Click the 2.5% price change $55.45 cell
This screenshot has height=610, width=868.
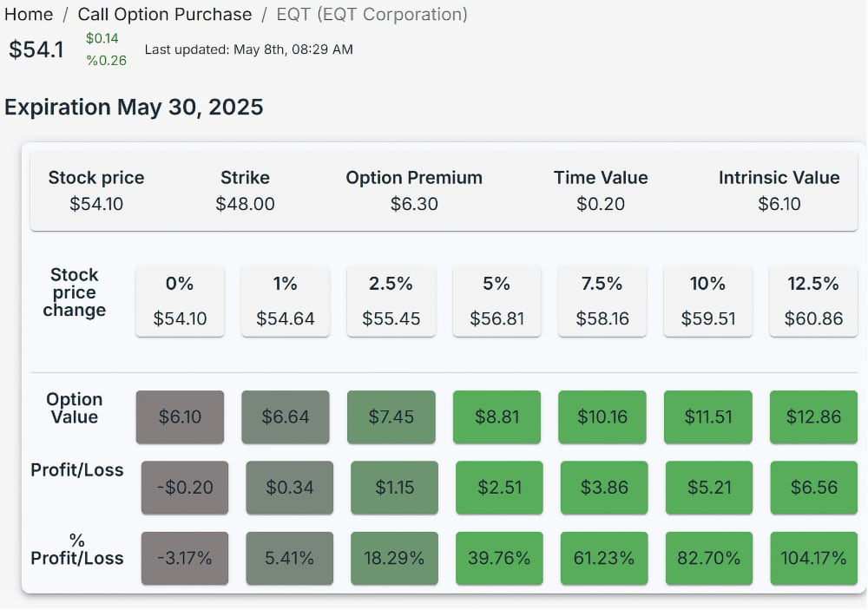point(391,301)
